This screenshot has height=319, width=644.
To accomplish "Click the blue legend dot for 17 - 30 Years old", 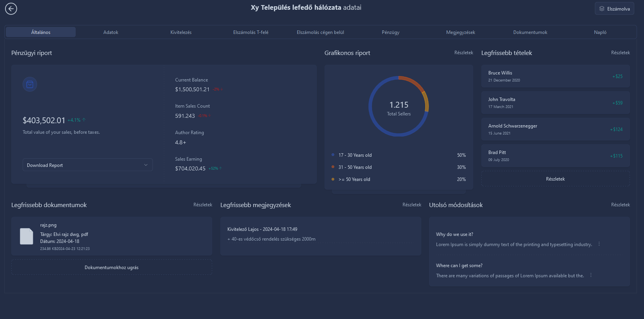I will pyautogui.click(x=333, y=155).
